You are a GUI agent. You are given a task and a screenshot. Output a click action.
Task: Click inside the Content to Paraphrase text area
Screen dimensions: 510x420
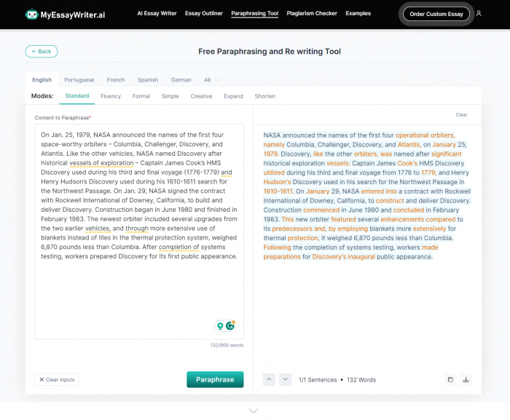pyautogui.click(x=139, y=231)
